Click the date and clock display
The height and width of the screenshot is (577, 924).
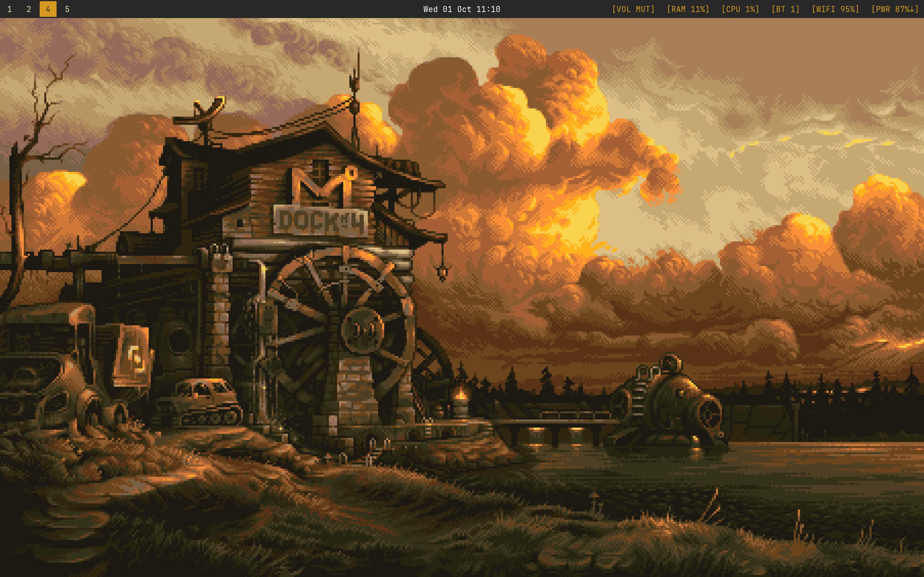click(462, 9)
